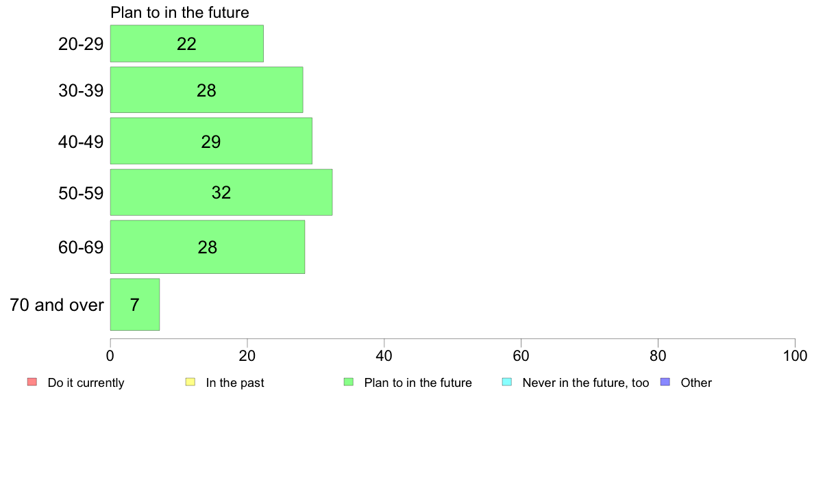Click the red Do it currently legend swatch
This screenshot has height=504, width=814.
32,382
